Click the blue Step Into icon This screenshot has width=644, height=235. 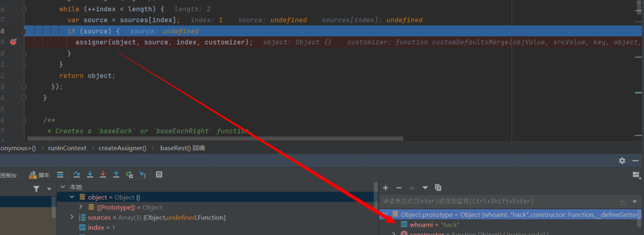(x=90, y=175)
